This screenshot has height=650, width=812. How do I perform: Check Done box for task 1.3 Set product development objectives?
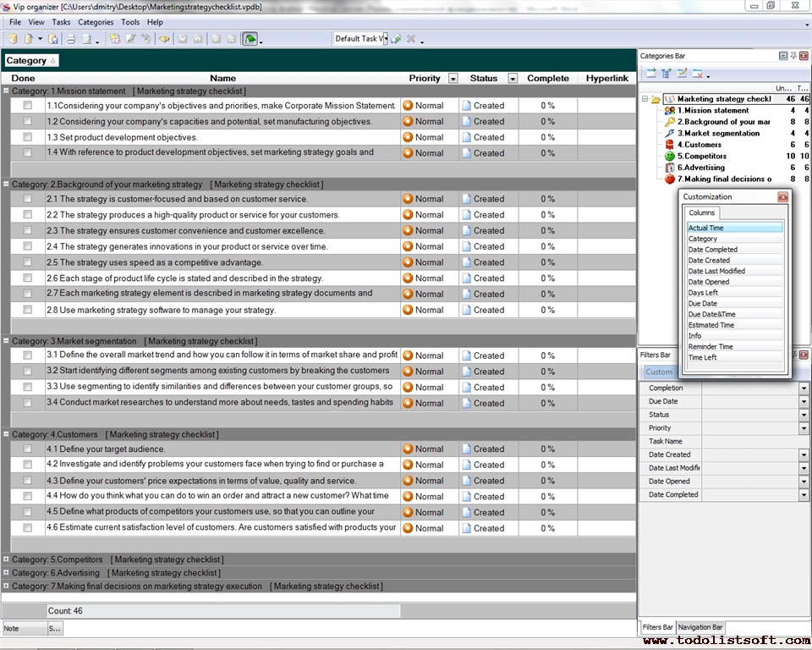point(28,137)
